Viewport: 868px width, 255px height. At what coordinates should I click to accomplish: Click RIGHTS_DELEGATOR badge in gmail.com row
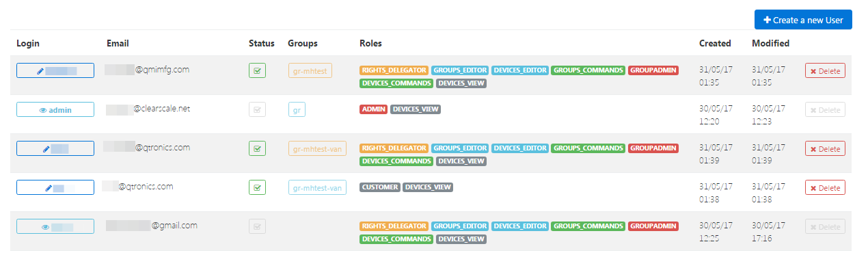pos(394,226)
